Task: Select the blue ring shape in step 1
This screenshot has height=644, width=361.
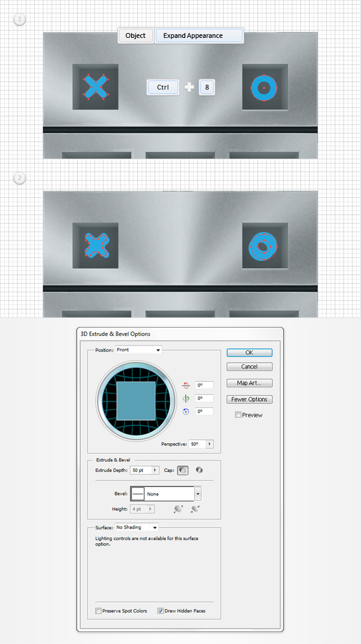Action: click(x=264, y=87)
